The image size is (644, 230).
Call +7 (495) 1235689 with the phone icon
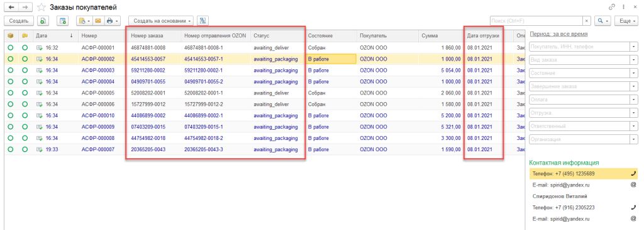[633, 174]
